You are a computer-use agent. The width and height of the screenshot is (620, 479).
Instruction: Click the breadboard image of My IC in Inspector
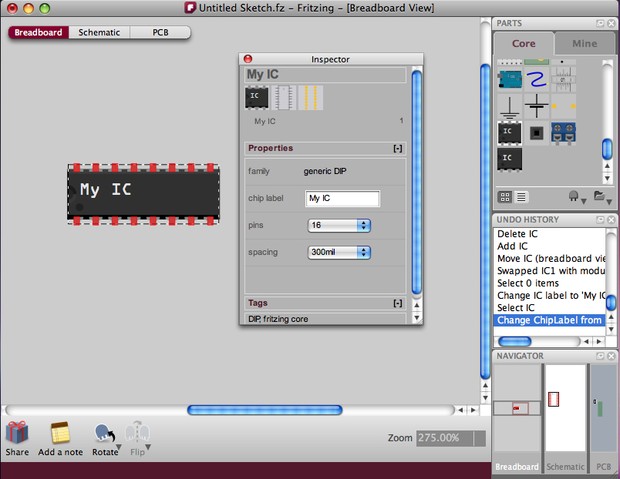pos(257,98)
